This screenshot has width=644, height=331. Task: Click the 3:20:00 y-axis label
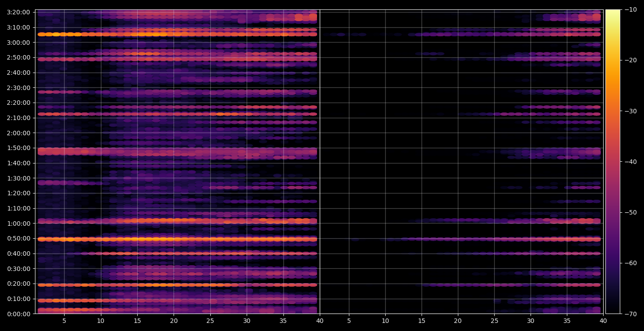tap(18, 12)
